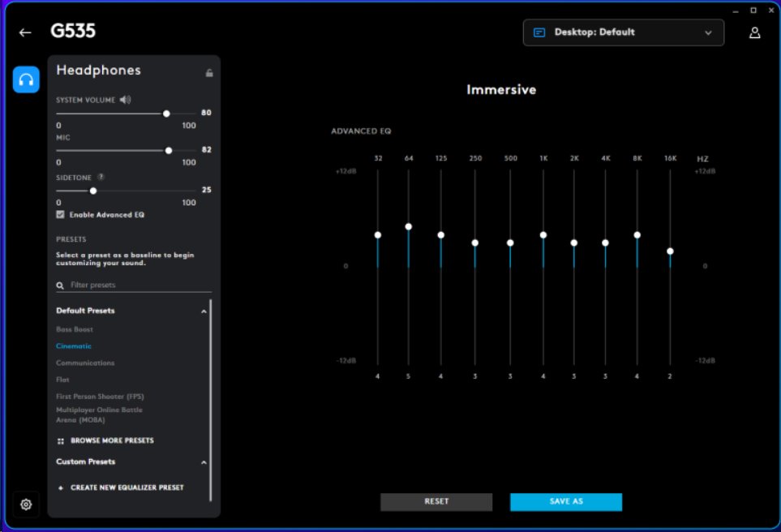
Task: Select the Communications preset
Action: point(85,363)
